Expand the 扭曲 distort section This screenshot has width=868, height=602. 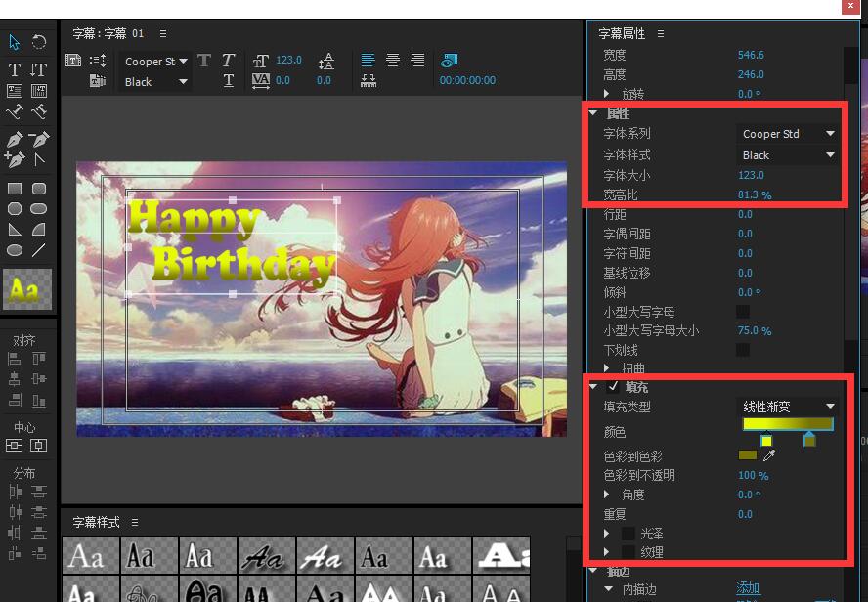(607, 367)
